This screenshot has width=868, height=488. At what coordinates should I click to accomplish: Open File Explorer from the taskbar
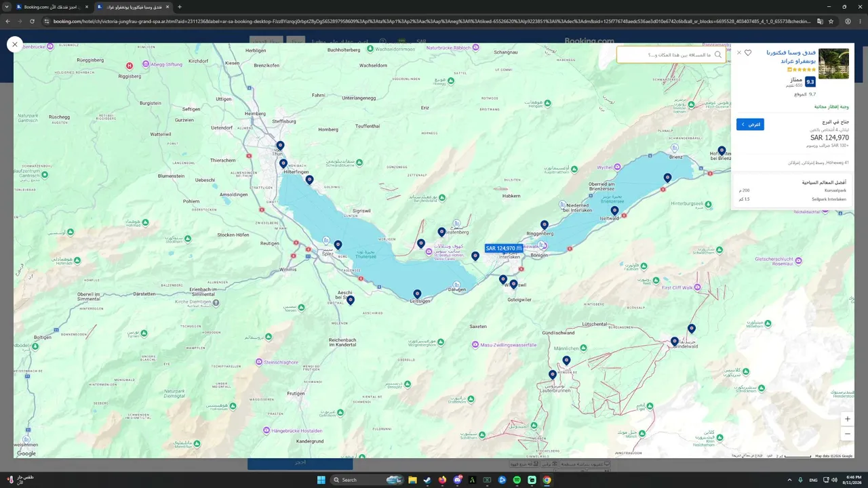[412, 480]
